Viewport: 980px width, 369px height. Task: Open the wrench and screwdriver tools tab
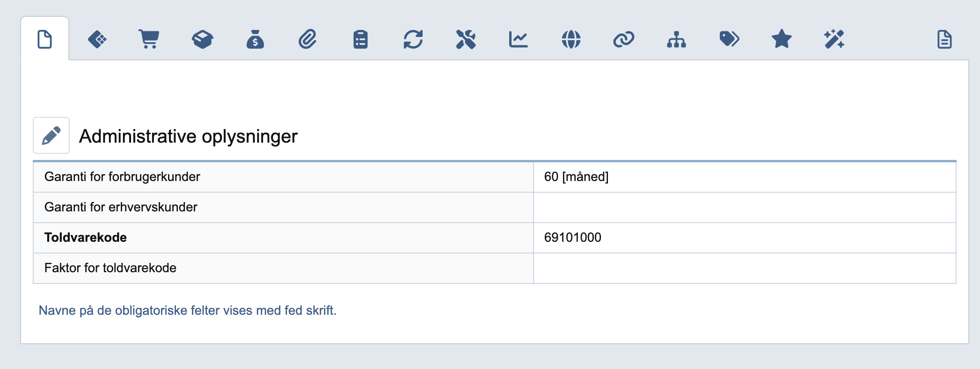coord(466,39)
